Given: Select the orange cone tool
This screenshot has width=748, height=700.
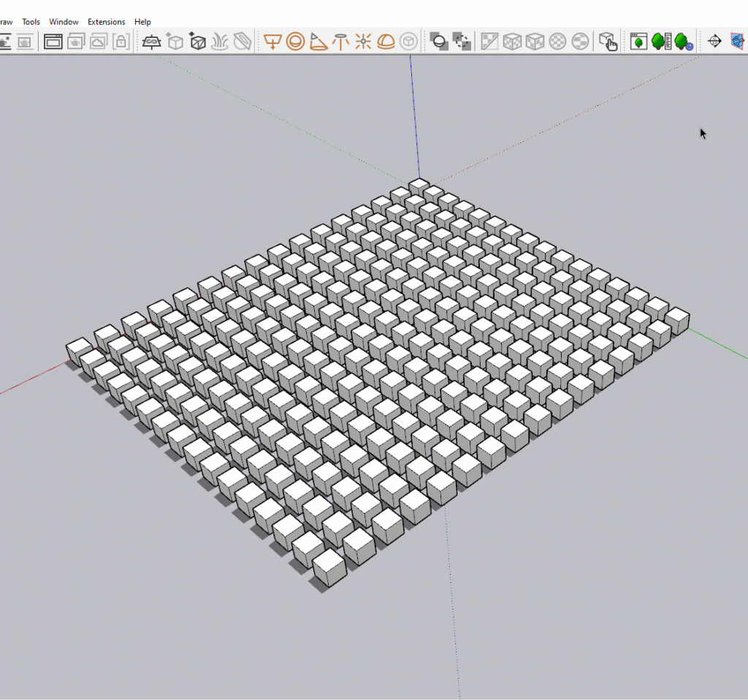Looking at the screenshot, I should coord(319,42).
